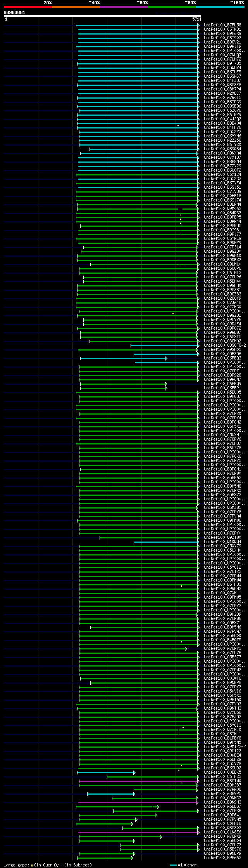Click the UniRef100_C7IVU9 entry
The image size is (248, 868).
[222, 192]
